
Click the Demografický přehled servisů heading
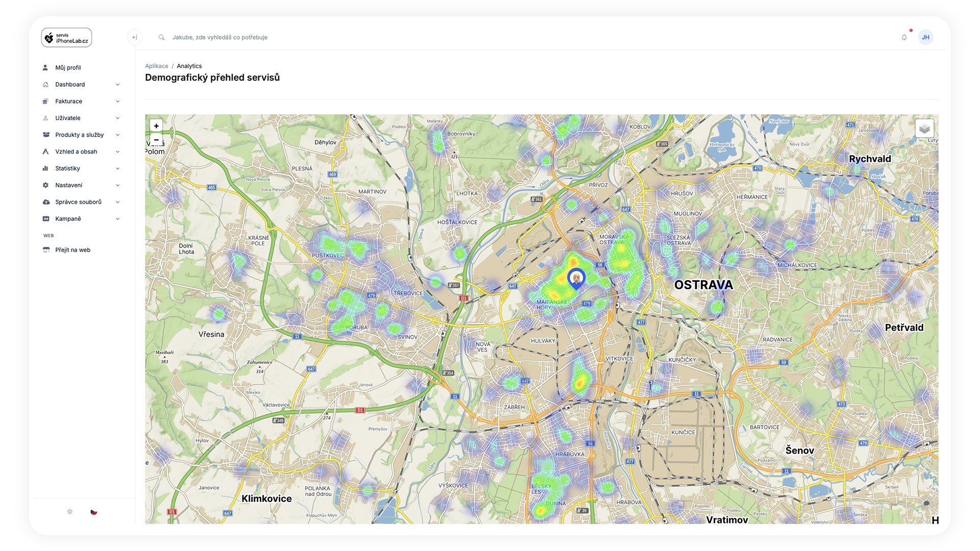(212, 78)
